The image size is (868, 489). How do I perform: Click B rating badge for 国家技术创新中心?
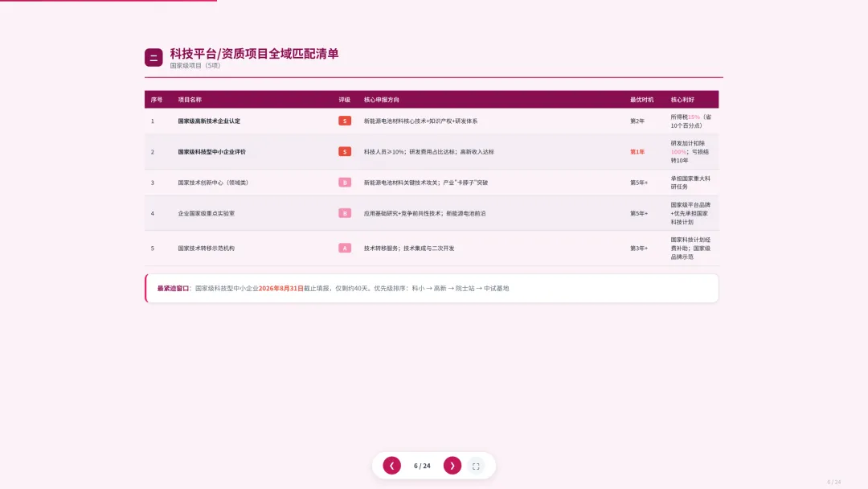click(345, 183)
